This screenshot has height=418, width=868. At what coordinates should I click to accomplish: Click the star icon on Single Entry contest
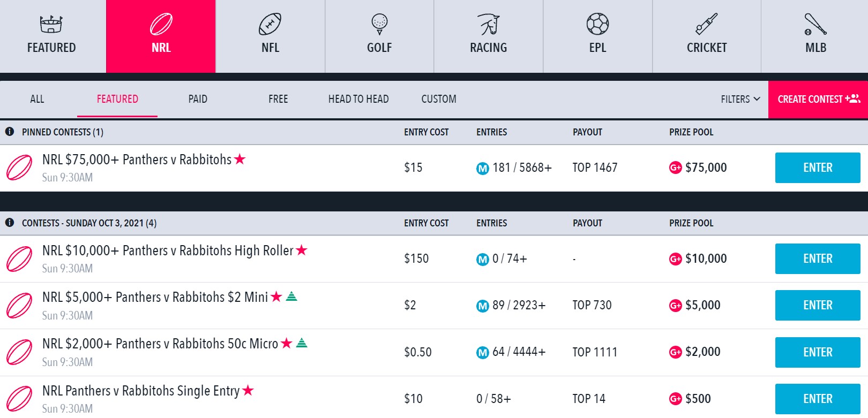(248, 390)
